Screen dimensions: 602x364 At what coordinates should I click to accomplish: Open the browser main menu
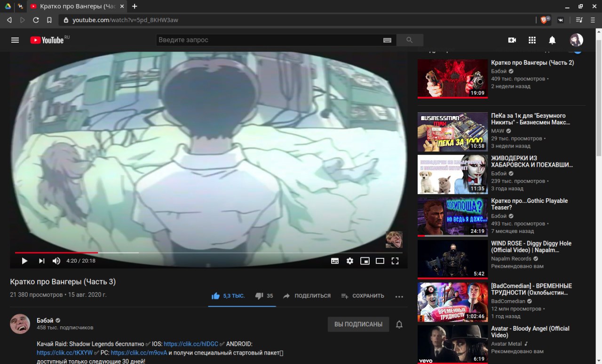[x=593, y=20]
